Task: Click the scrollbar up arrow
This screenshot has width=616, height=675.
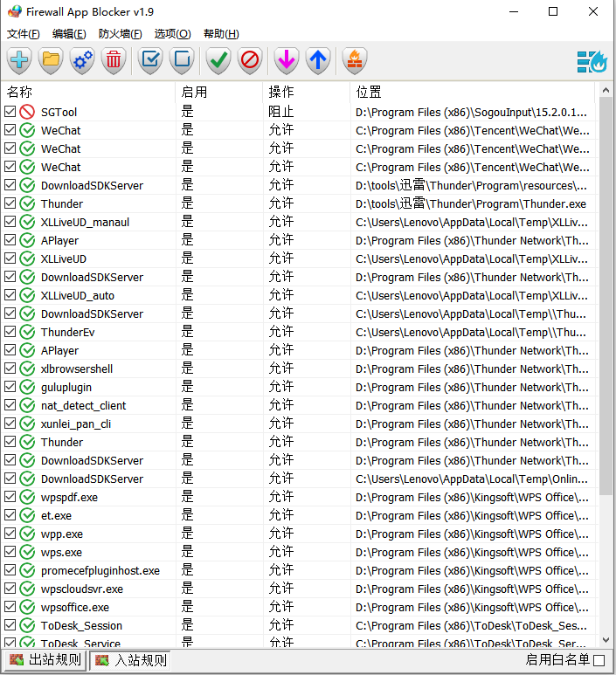Action: click(x=606, y=91)
